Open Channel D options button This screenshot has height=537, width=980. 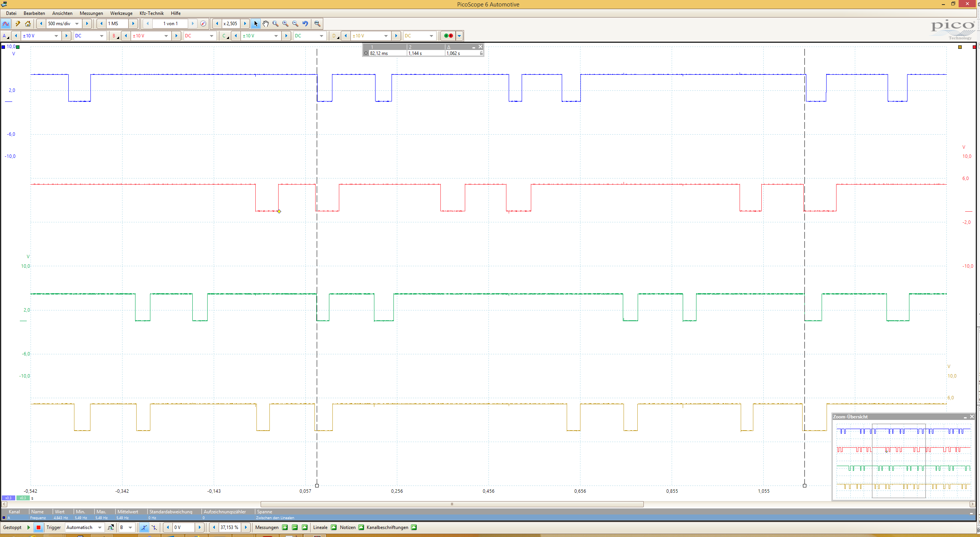pos(335,36)
